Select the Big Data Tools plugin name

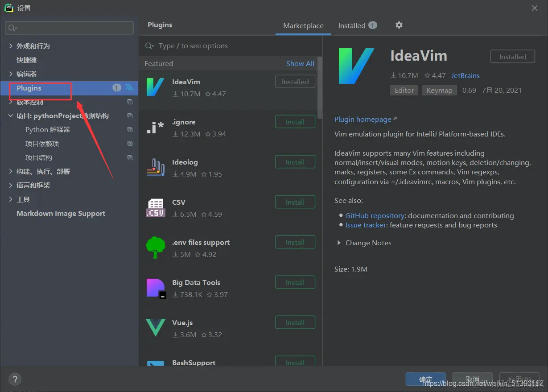point(196,282)
